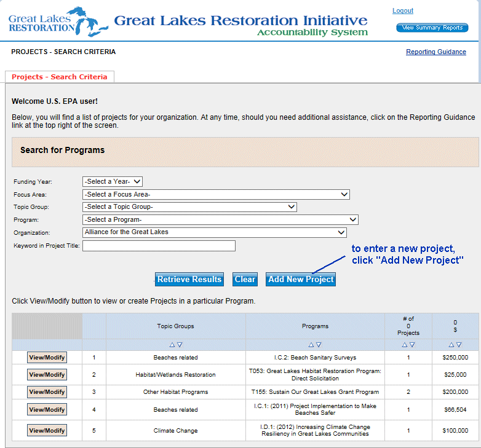Viewport: 481px width, 448px height.
Task: Click the $200,000 amount cell
Action: point(455,392)
